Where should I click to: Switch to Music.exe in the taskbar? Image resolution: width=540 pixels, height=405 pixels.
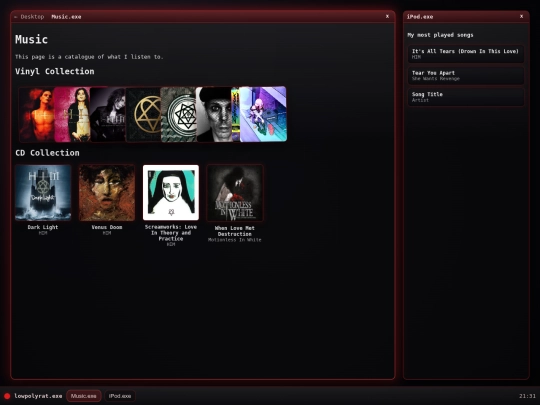[x=84, y=396]
